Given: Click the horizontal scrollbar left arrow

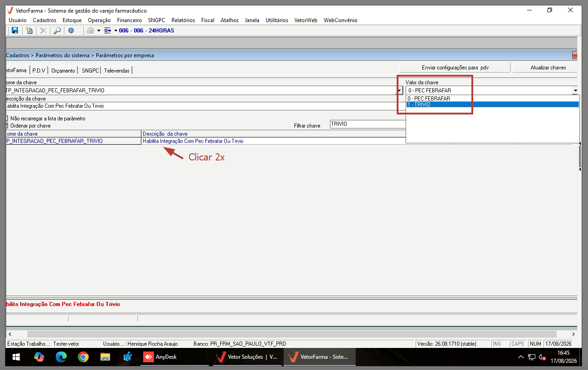Looking at the screenshot, I should 9,334.
